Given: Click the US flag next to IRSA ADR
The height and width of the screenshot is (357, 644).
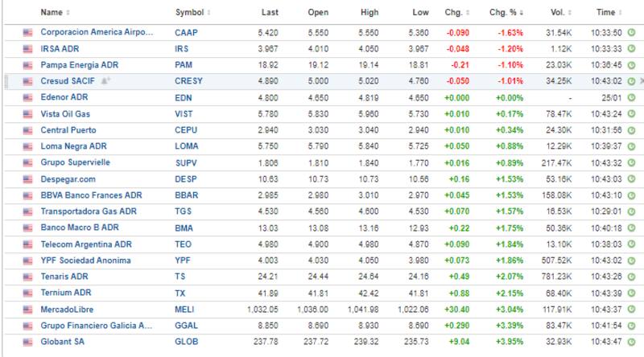Looking at the screenshot, I should click(28, 49).
